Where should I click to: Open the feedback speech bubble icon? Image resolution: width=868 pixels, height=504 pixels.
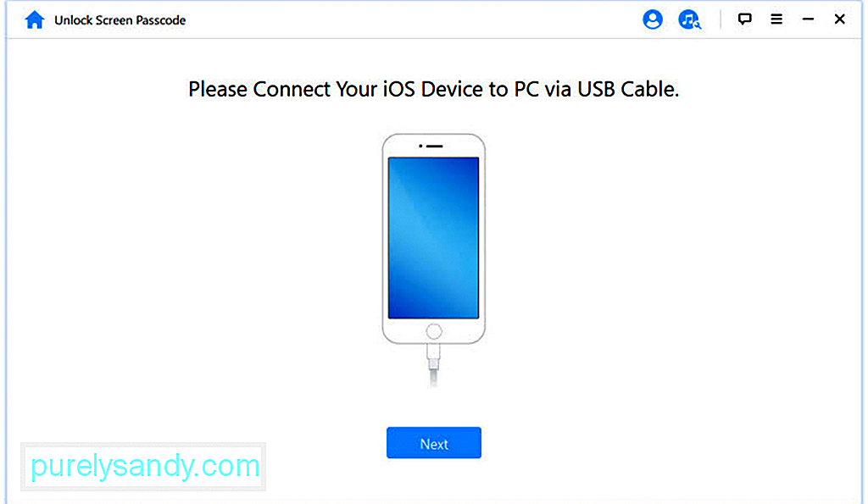pyautogui.click(x=744, y=19)
